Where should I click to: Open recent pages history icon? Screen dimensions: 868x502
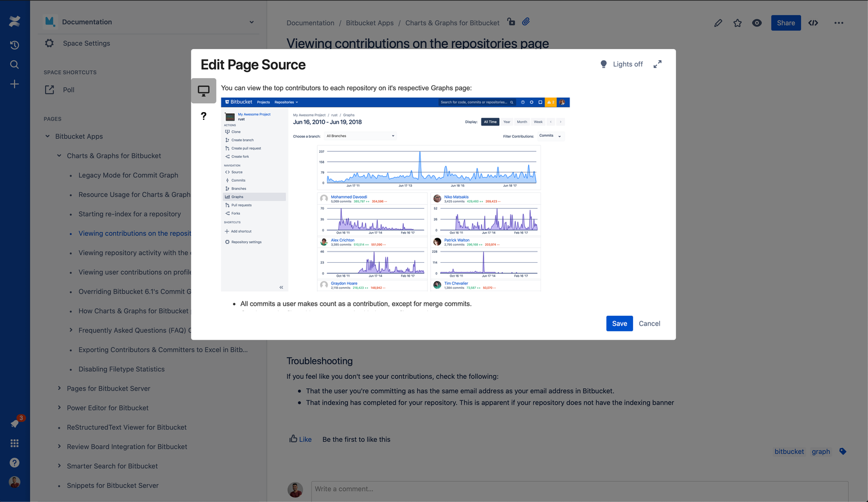pos(15,45)
